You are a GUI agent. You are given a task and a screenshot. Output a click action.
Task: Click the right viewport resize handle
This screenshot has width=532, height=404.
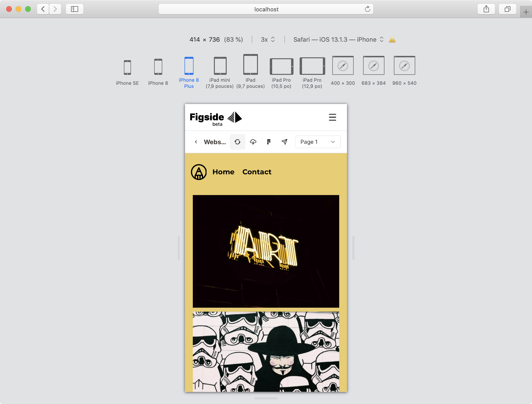click(x=353, y=248)
